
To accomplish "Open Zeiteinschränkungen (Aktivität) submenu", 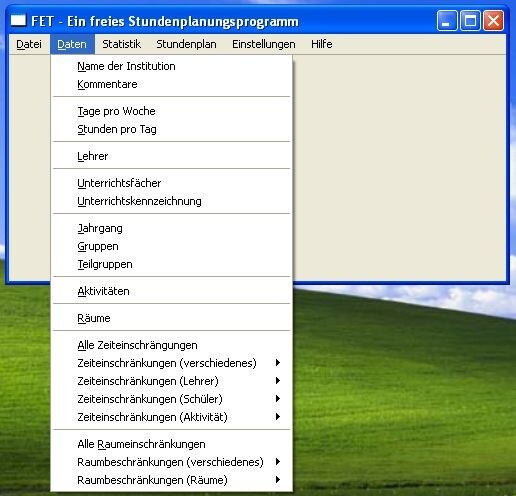I will pos(172,417).
